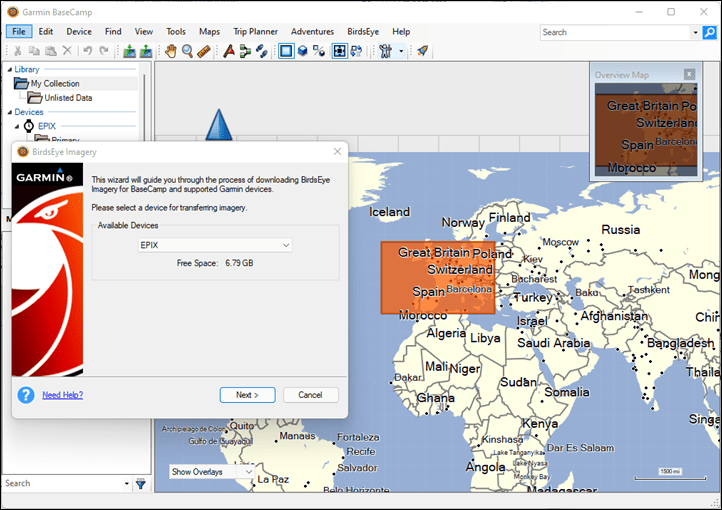Click the Russia label on map
The image size is (722, 510).
point(620,230)
